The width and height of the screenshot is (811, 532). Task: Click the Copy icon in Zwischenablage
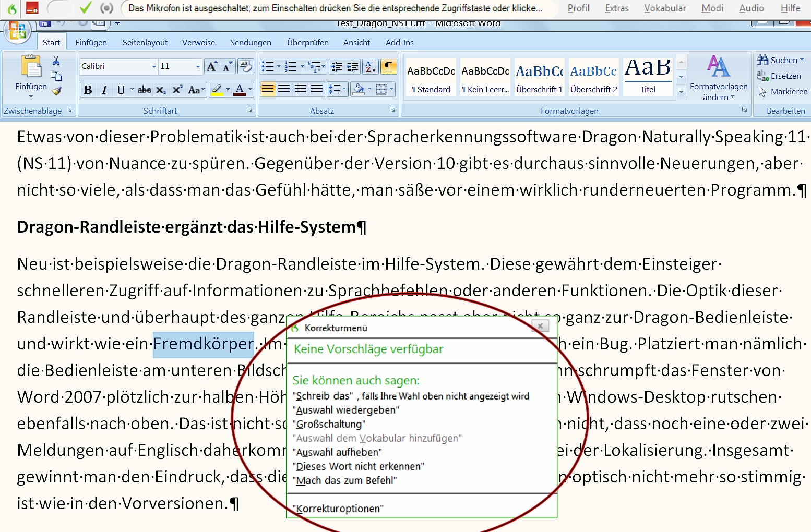point(56,76)
